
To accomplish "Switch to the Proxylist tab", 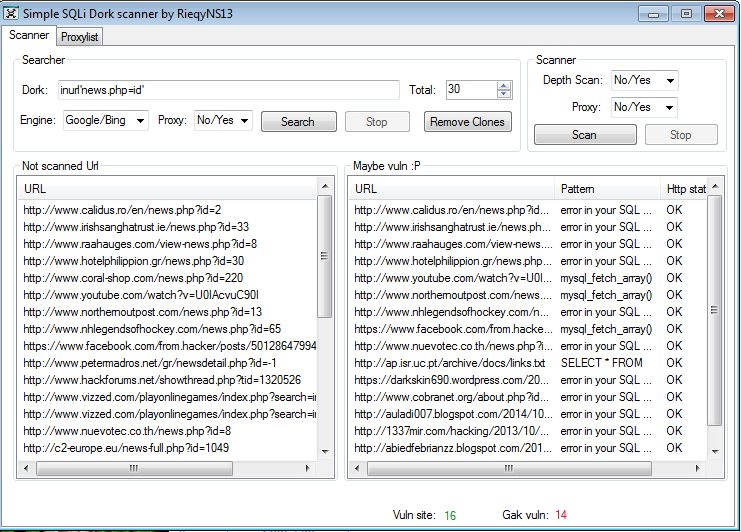I will [79, 37].
